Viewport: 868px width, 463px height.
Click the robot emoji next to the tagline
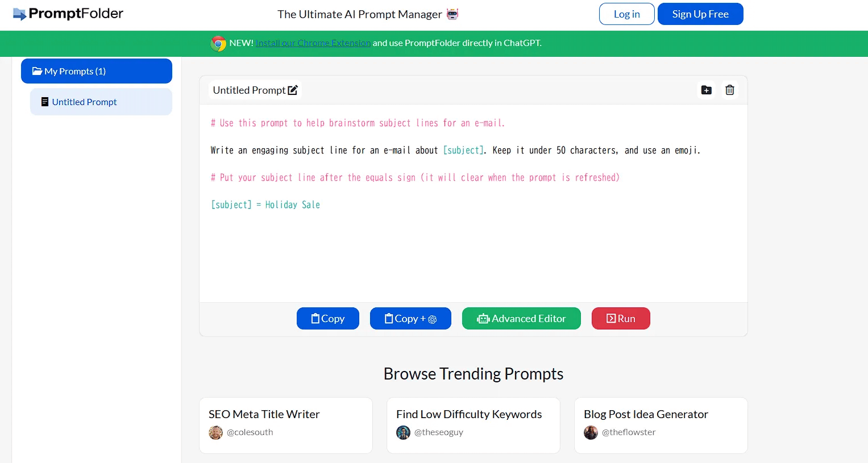[x=452, y=14]
